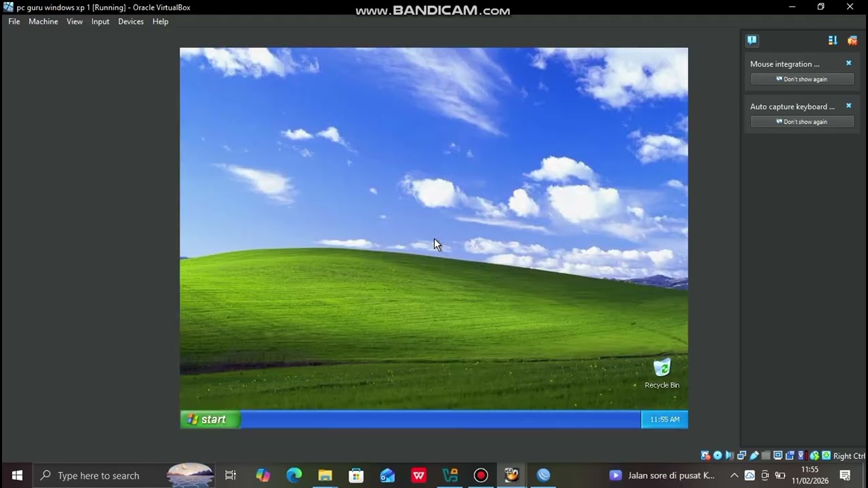The width and height of the screenshot is (868, 488).
Task: Click the mouse integration status icon
Action: tap(814, 455)
